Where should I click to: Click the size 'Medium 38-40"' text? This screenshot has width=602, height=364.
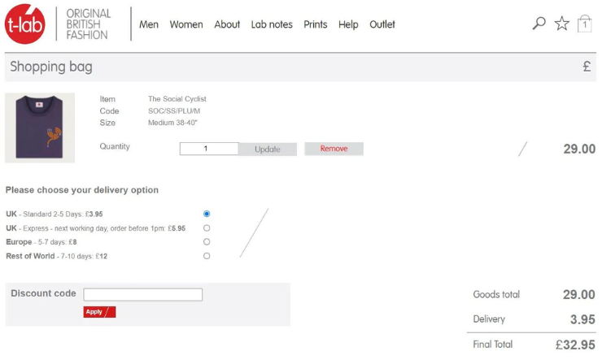[x=172, y=123]
